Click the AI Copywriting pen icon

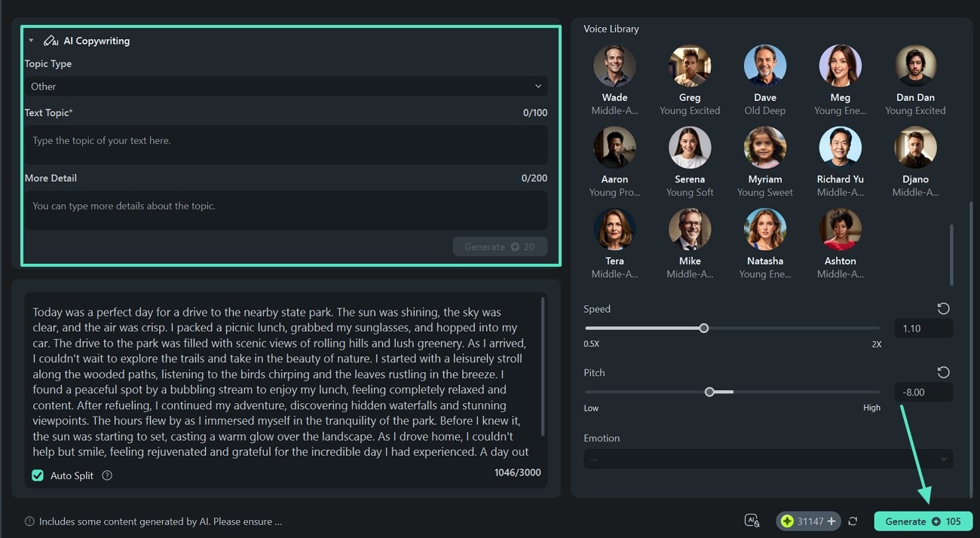[x=51, y=41]
